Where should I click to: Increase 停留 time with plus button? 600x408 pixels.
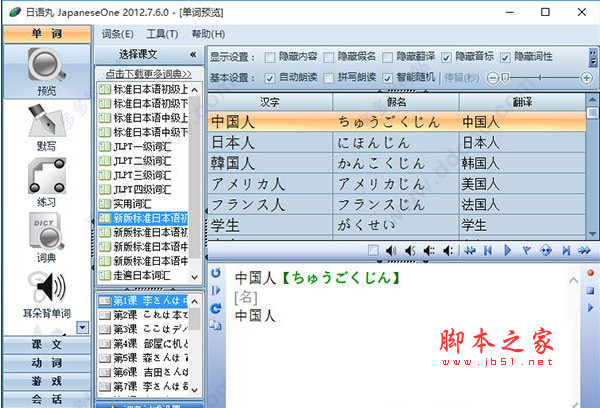tap(586, 78)
